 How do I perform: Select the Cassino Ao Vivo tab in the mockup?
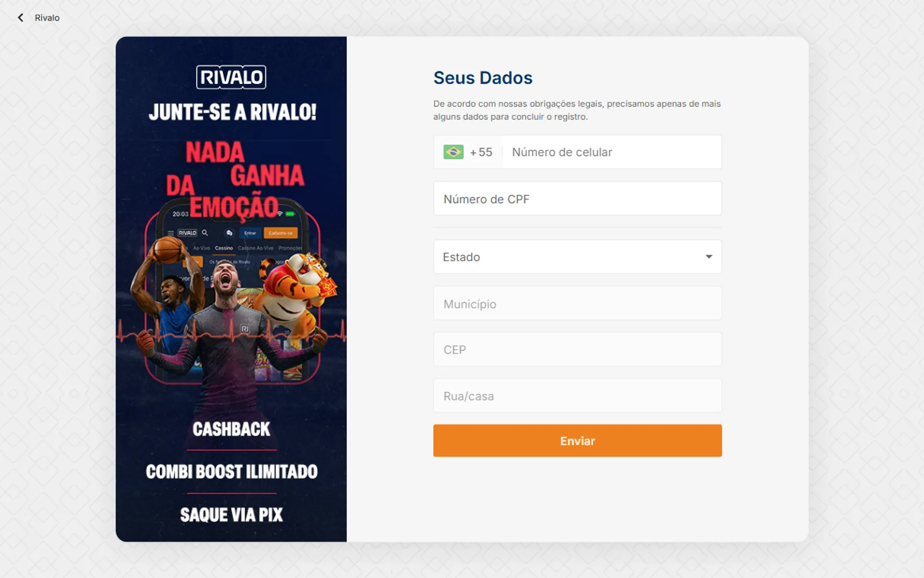[x=256, y=248]
